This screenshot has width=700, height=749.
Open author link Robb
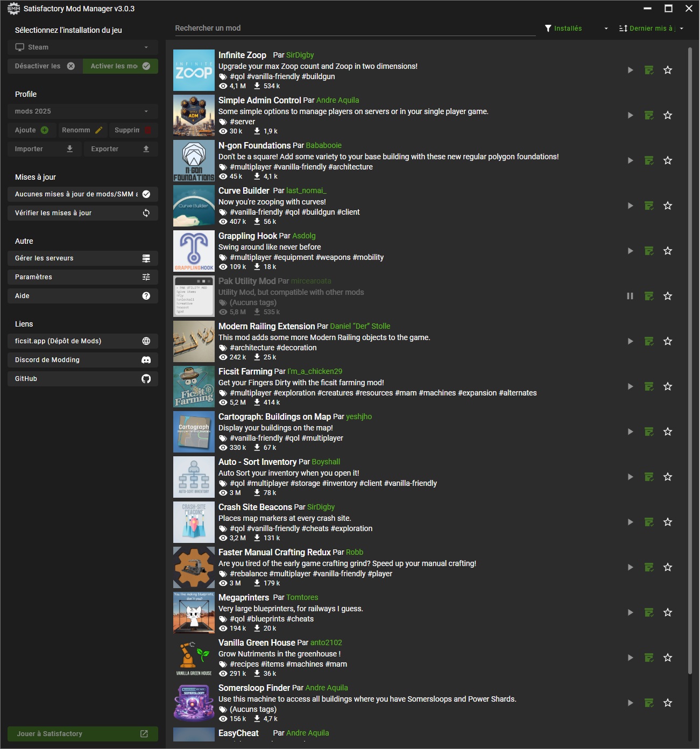355,552
